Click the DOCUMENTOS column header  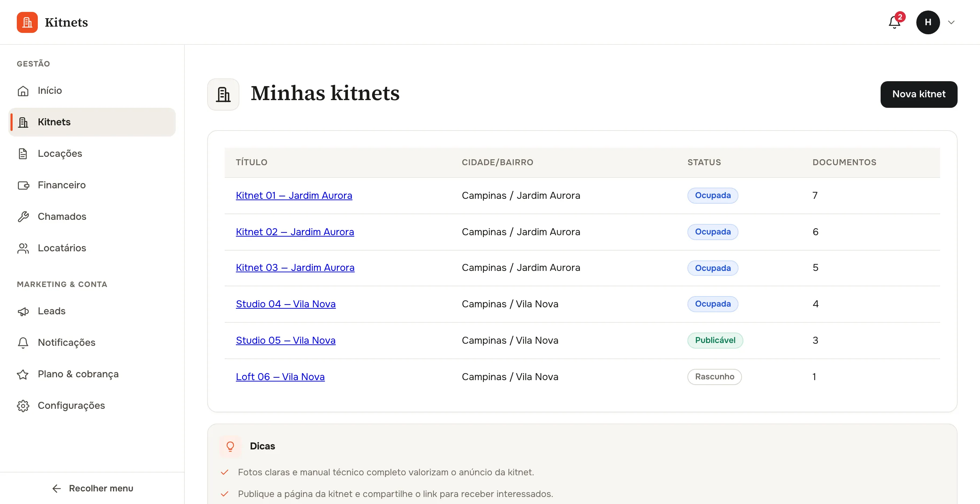[x=844, y=162]
